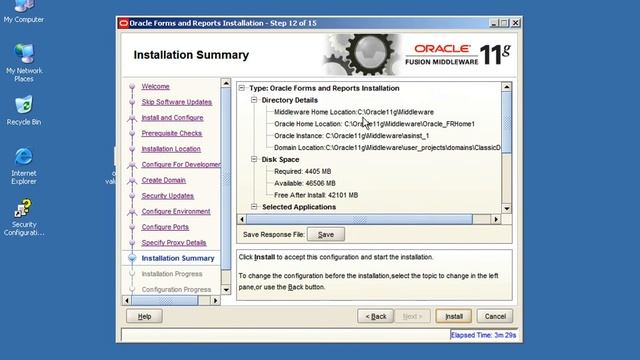Click the Help button
The image size is (640, 360).
[x=144, y=316]
